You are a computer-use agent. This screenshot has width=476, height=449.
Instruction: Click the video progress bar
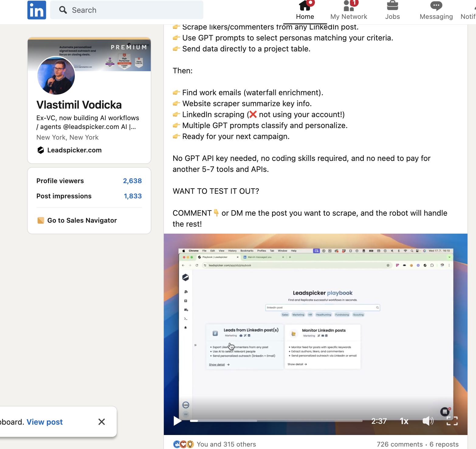[x=276, y=421]
